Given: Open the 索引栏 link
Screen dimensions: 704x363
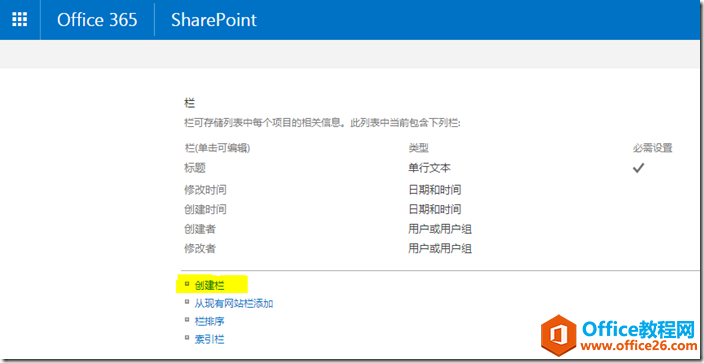Looking at the screenshot, I should [x=210, y=339].
